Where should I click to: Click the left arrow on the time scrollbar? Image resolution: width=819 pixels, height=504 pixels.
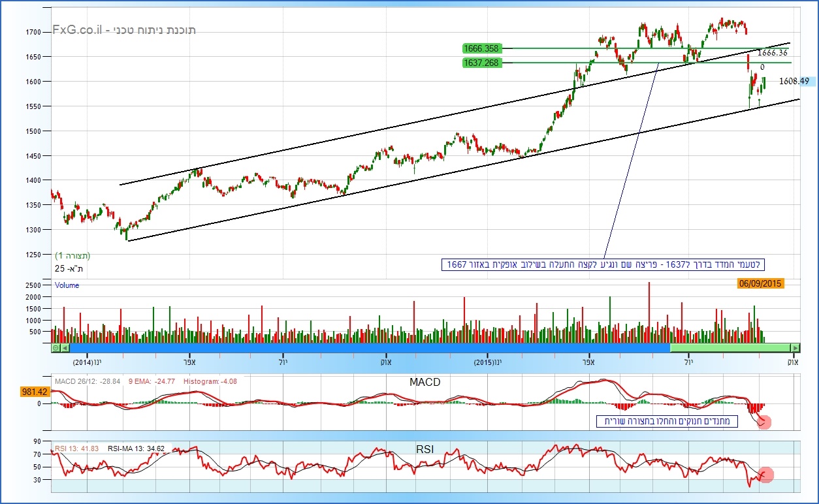click(65, 348)
